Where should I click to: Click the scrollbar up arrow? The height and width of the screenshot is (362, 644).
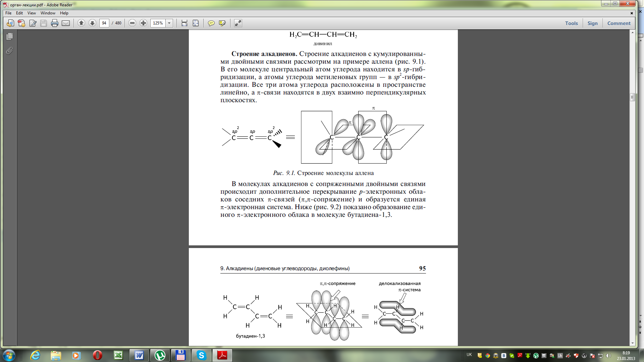tap(632, 33)
